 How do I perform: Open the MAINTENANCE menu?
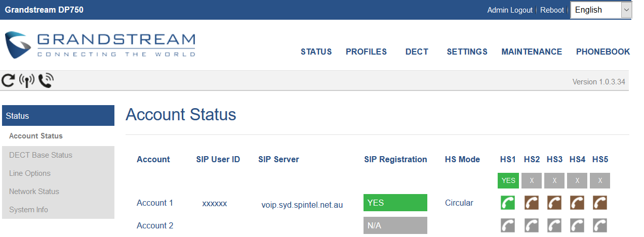click(532, 52)
